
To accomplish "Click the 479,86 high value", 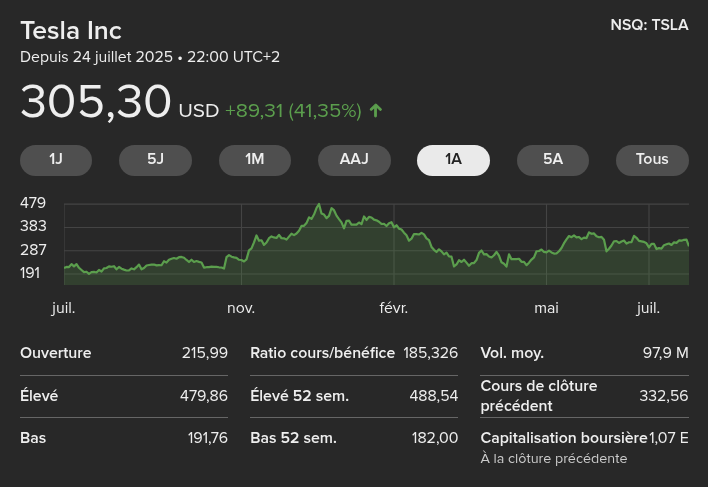I will 204,396.
